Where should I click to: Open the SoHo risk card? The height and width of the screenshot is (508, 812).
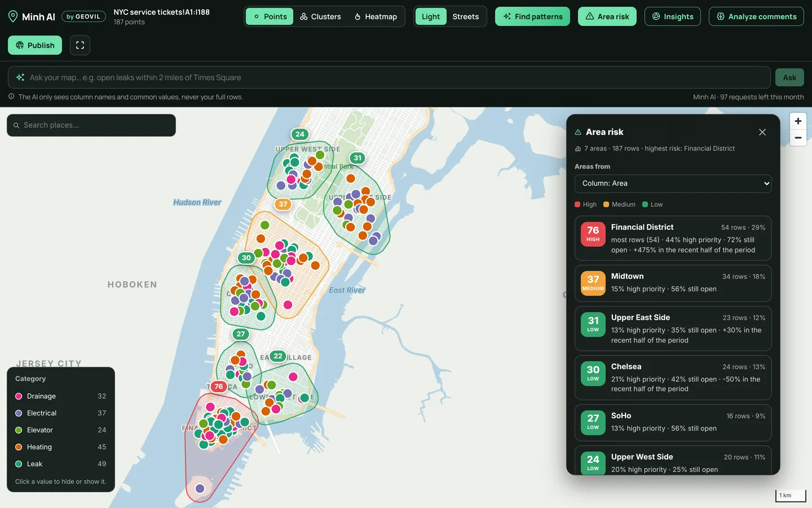pyautogui.click(x=673, y=422)
